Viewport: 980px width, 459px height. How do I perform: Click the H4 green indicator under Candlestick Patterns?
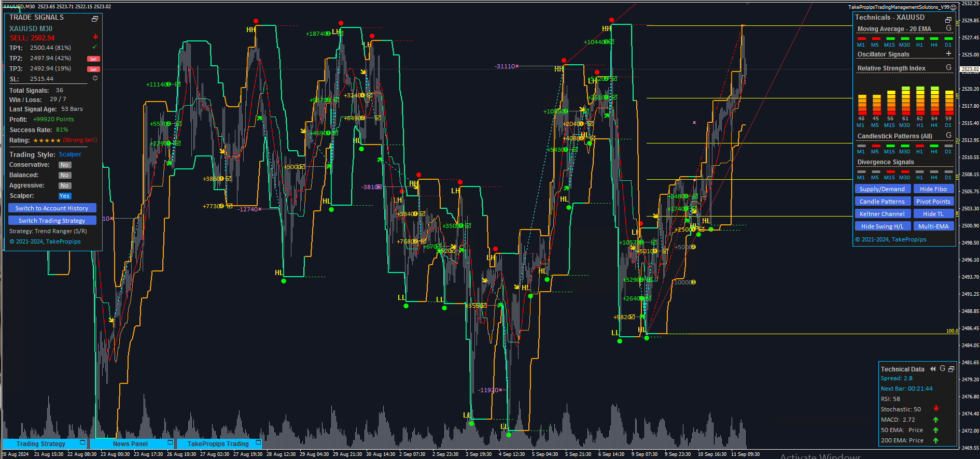point(934,146)
